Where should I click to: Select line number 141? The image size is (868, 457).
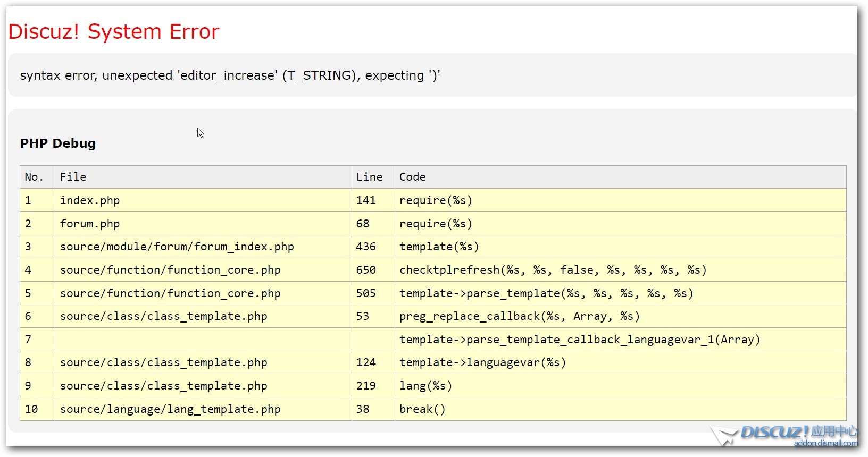(366, 200)
